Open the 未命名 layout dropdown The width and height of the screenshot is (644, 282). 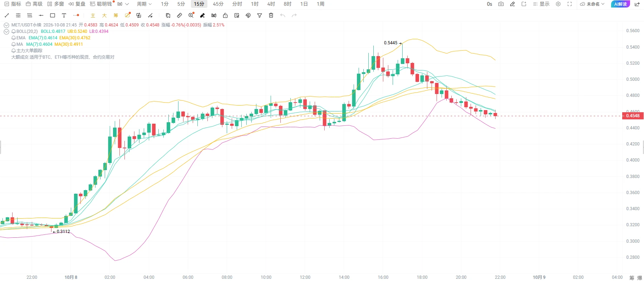click(592, 4)
